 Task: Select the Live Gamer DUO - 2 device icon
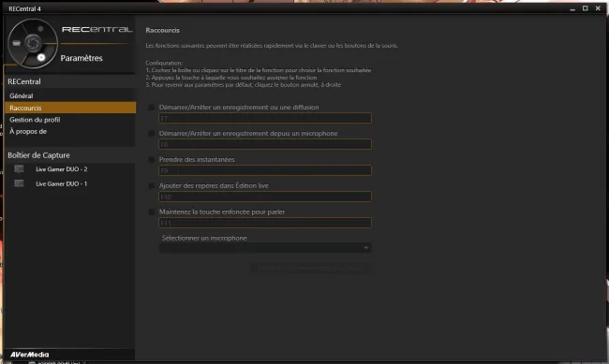click(19, 168)
